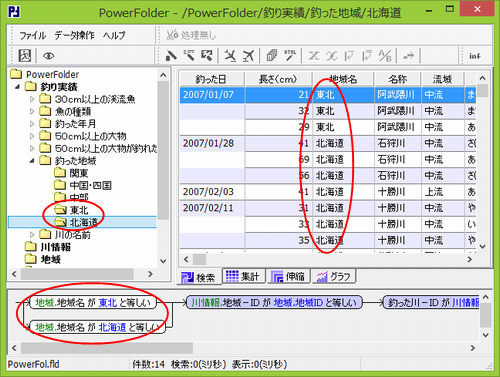Click the inf information icon
The image size is (500, 377).
pyautogui.click(x=475, y=56)
